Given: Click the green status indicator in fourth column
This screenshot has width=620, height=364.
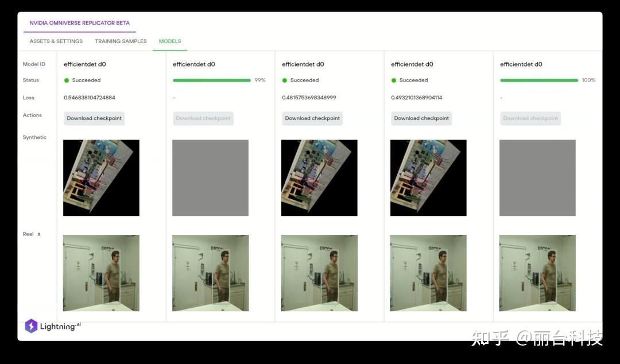Looking at the screenshot, I should (x=393, y=80).
